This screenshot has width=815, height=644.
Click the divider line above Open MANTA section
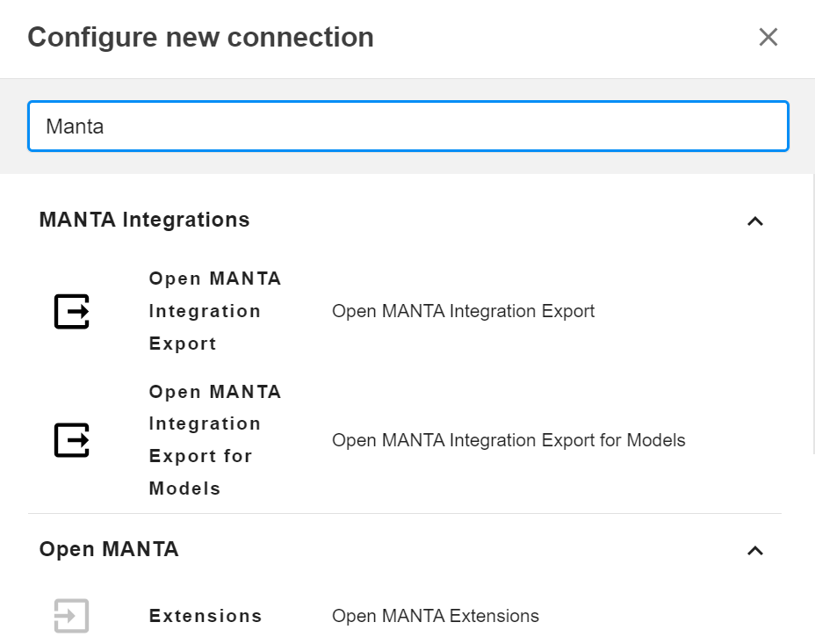pyautogui.click(x=404, y=513)
